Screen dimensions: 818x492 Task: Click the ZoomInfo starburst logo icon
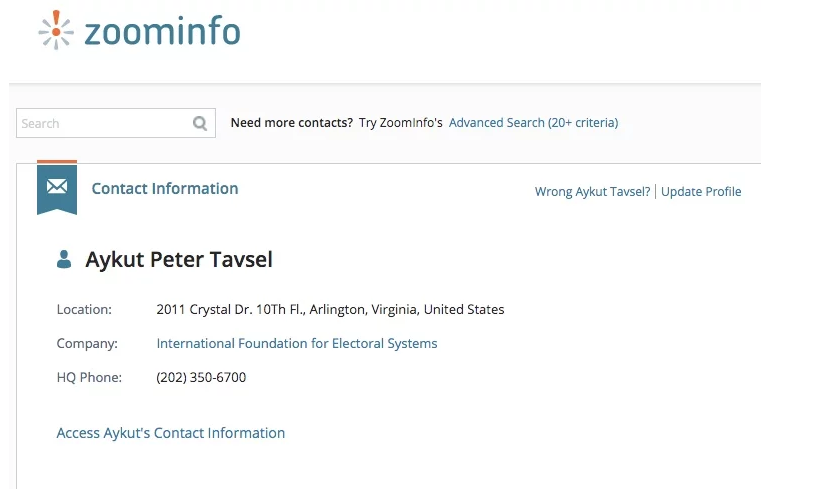click(x=56, y=29)
